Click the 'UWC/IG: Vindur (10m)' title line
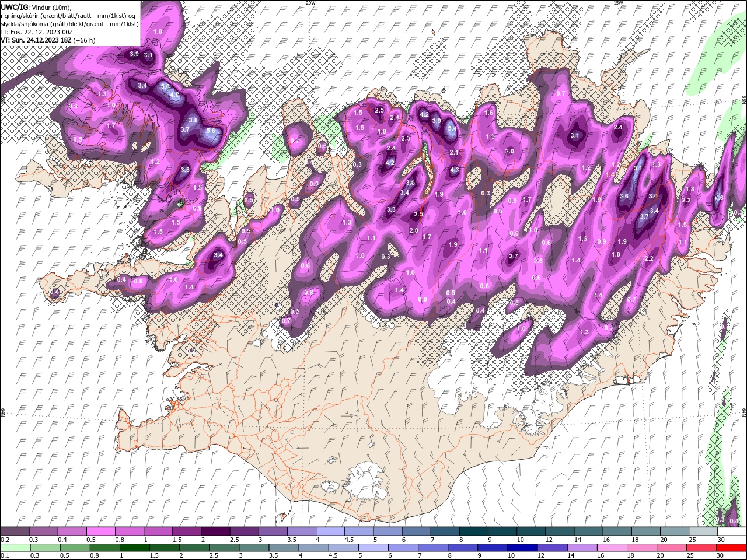This screenshot has width=747, height=560. (35, 7)
